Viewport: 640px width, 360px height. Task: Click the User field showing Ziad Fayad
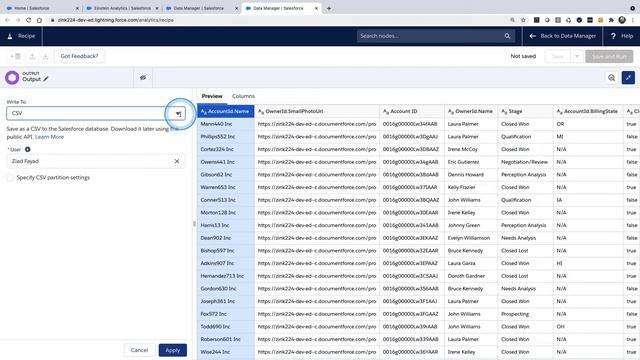96,161
